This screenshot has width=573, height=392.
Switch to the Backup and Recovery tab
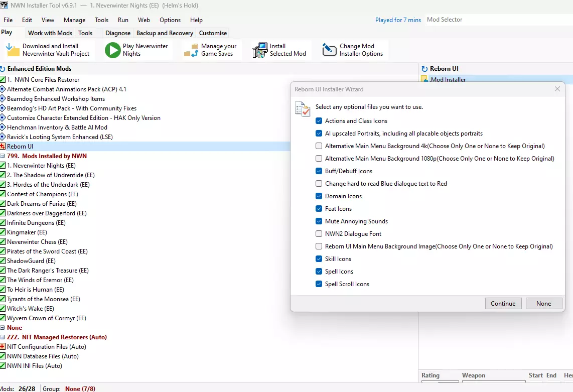(165, 33)
